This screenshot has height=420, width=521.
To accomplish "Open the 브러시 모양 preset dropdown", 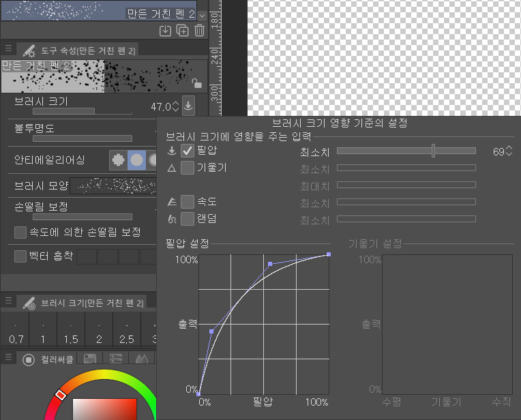I will click(x=113, y=185).
